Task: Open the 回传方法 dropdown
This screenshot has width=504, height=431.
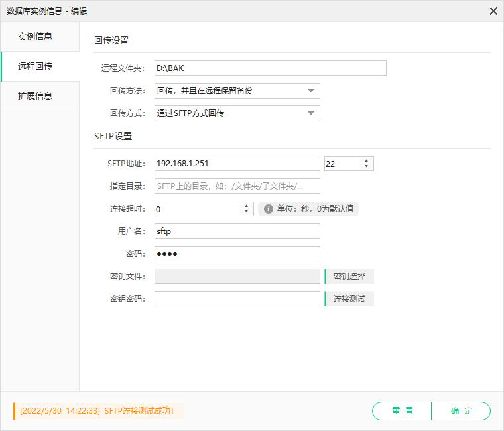Action: (x=237, y=91)
